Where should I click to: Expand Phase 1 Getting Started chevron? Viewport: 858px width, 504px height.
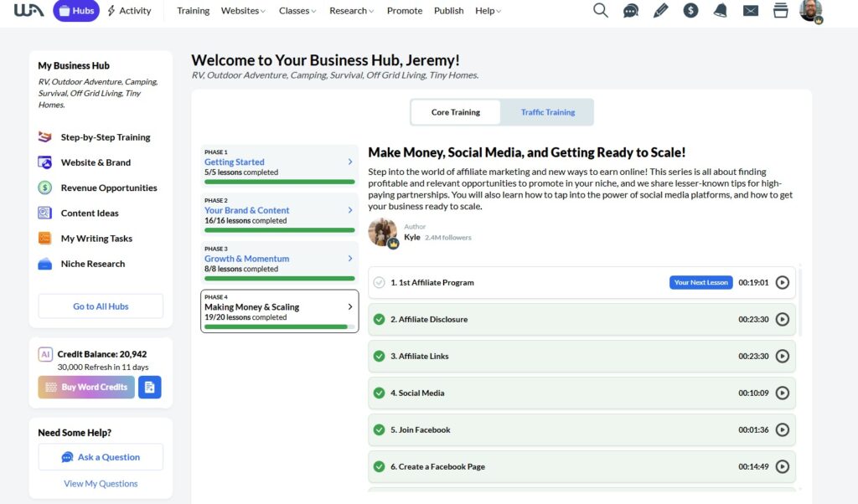click(x=350, y=162)
